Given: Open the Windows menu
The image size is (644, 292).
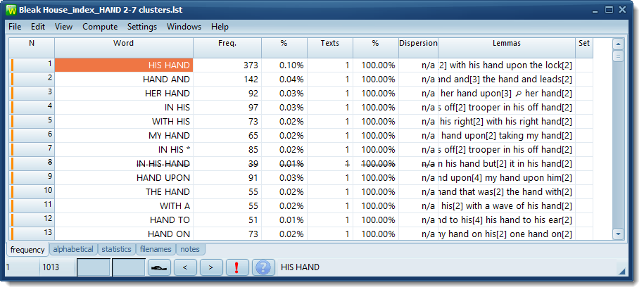Looking at the screenshot, I should [x=184, y=27].
